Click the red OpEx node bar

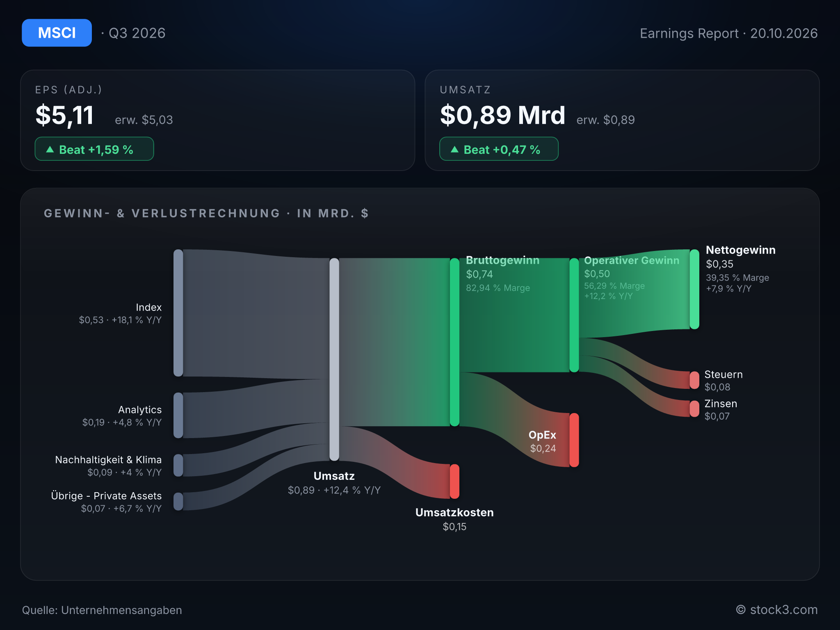click(x=574, y=440)
